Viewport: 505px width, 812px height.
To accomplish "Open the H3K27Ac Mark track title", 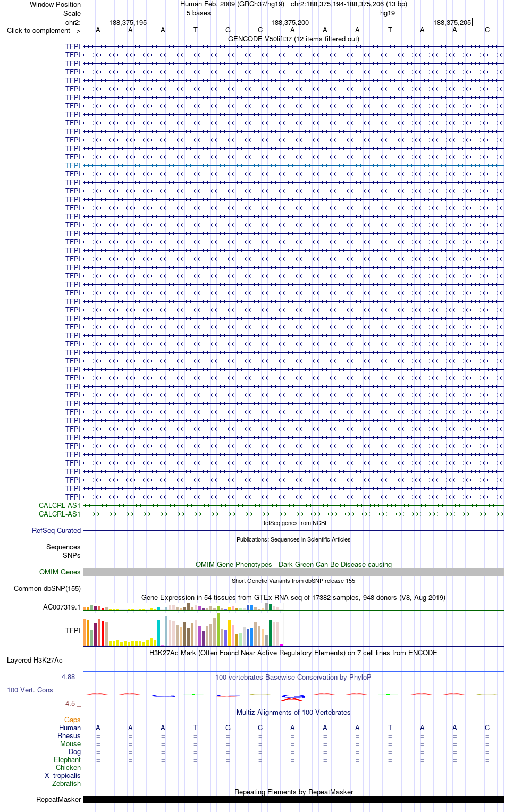I will [293, 653].
